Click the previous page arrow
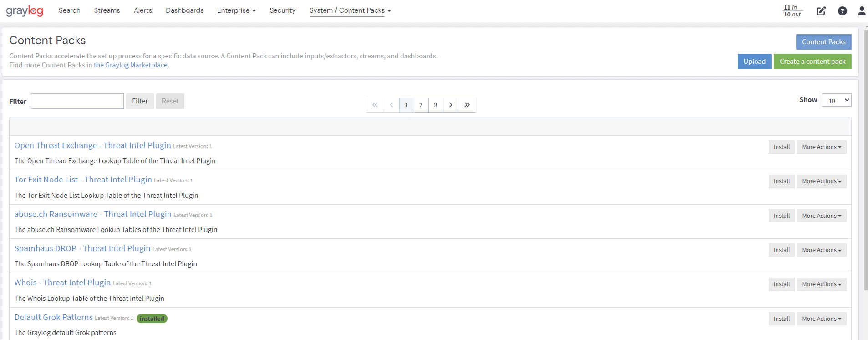Screen dimensions: 868x340 point(391,105)
